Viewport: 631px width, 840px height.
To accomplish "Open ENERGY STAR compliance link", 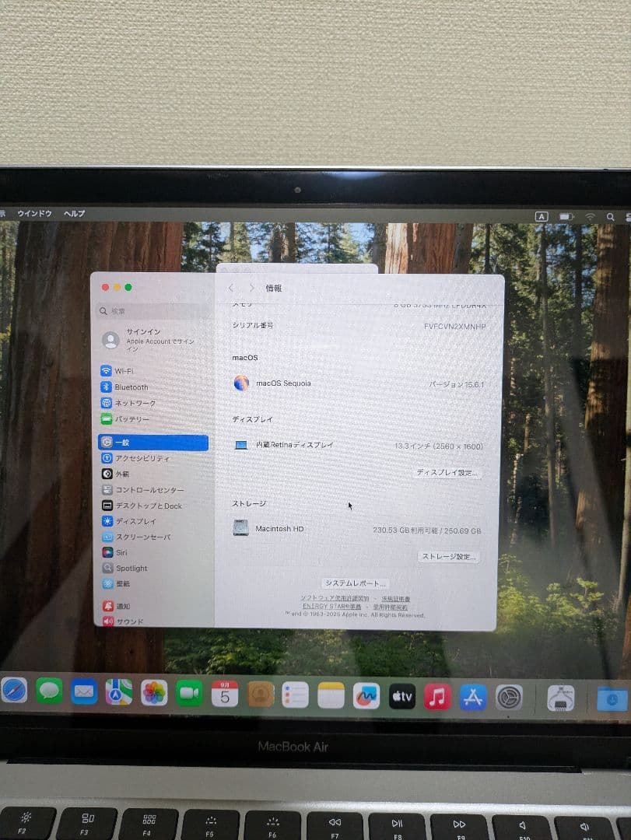I will pos(332,607).
